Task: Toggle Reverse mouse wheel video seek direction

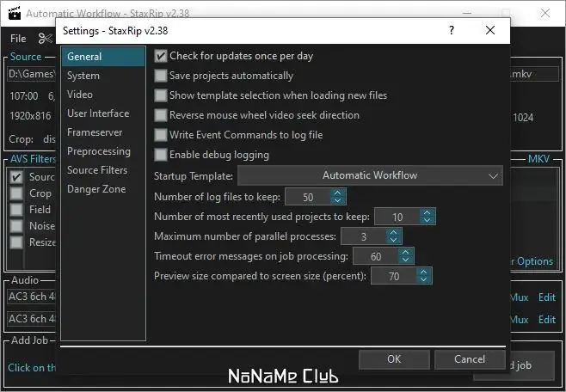Action: tap(161, 115)
